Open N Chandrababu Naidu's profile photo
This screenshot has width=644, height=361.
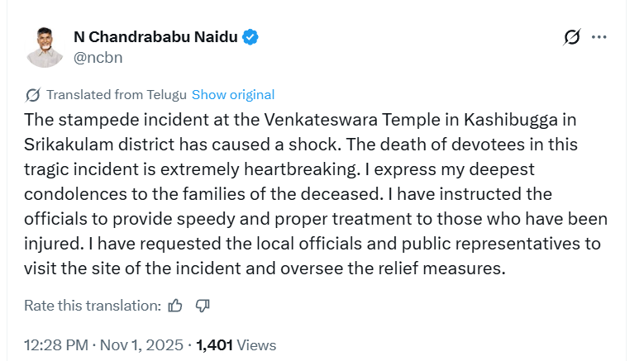click(45, 47)
